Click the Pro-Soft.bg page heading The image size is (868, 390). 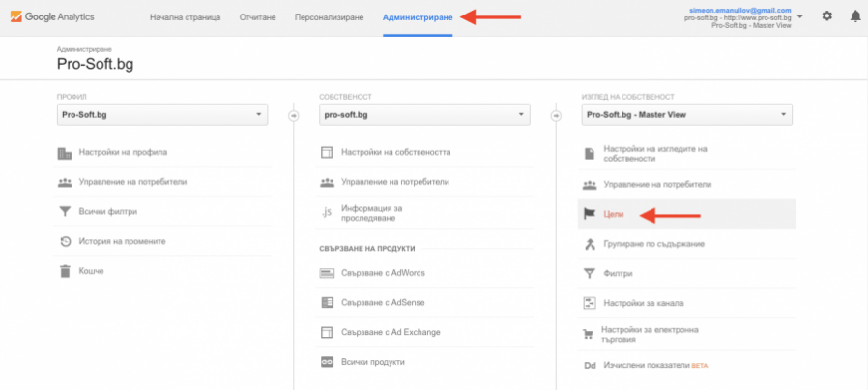96,65
